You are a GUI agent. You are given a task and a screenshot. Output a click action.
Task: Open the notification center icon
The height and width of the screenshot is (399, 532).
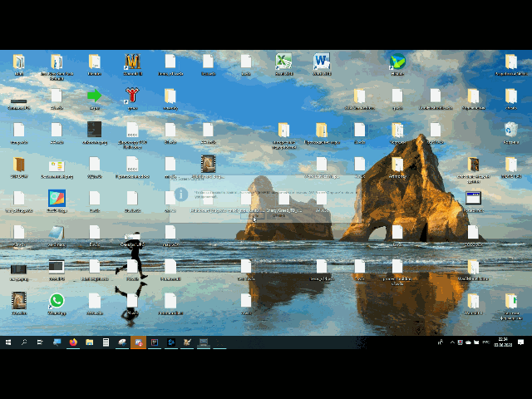[x=521, y=342]
